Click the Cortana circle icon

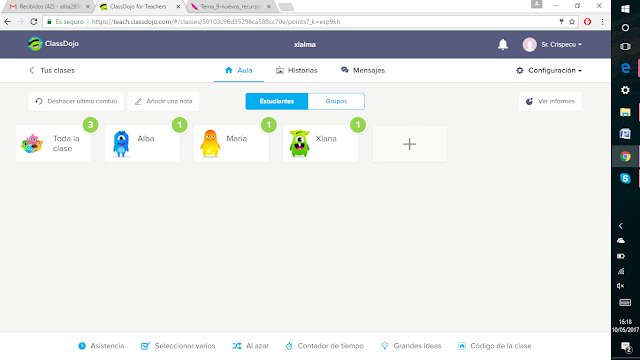click(x=625, y=28)
